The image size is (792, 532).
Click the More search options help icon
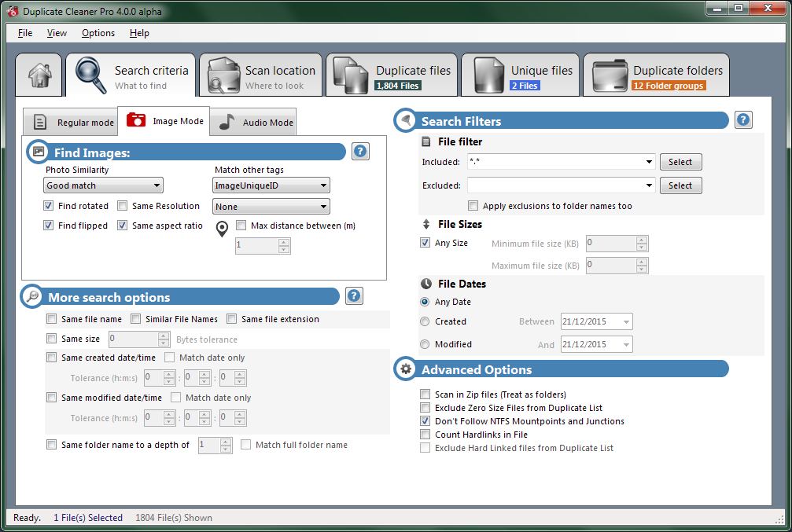(x=354, y=296)
